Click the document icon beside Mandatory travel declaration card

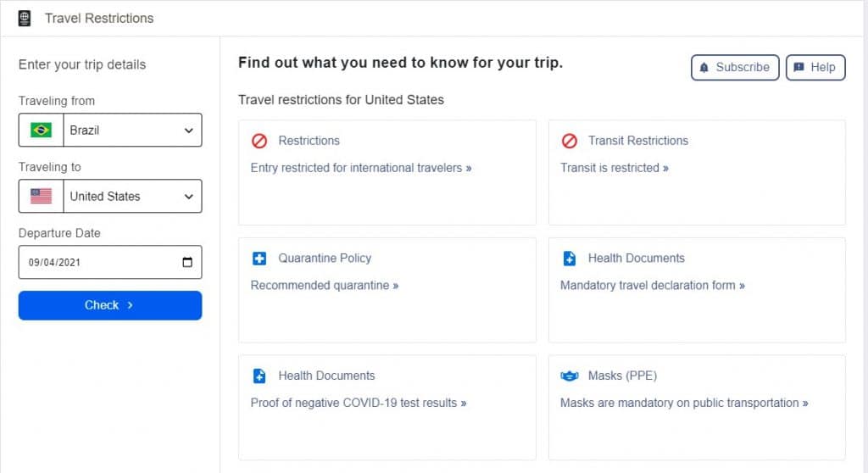(x=569, y=258)
